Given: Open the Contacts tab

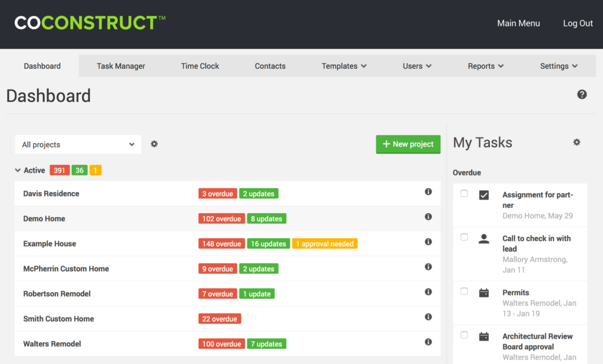Looking at the screenshot, I should coord(270,66).
